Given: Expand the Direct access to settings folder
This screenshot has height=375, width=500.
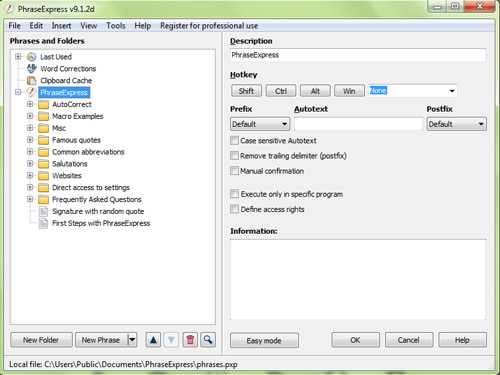Looking at the screenshot, I should (30, 187).
